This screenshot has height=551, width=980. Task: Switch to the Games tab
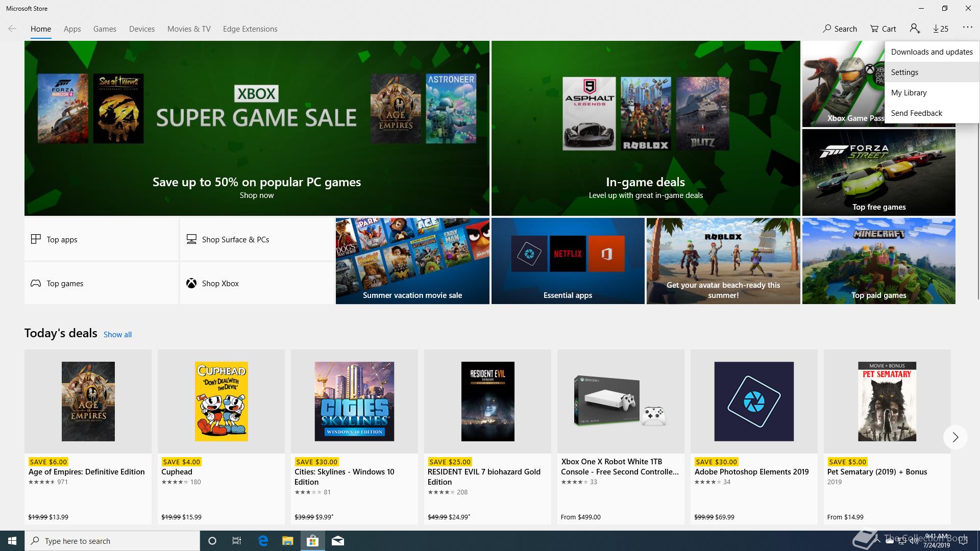(105, 29)
